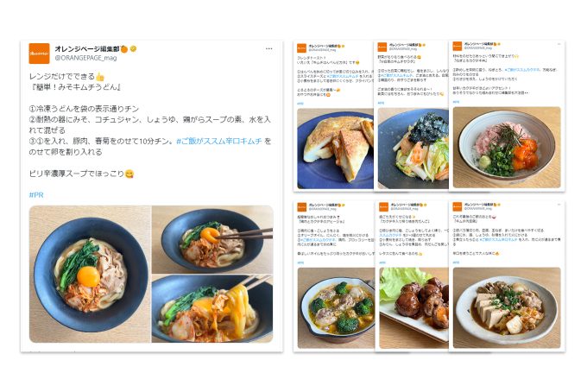This screenshot has width=587, height=392.
Task: Open the overhead udon bowl photo with egg yolk
Action: click(90, 274)
